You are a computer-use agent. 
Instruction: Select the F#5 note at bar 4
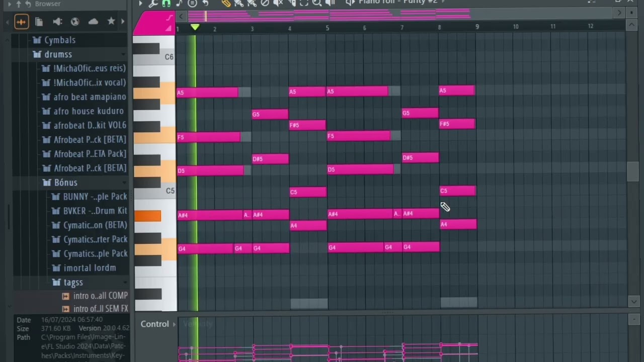(x=307, y=125)
